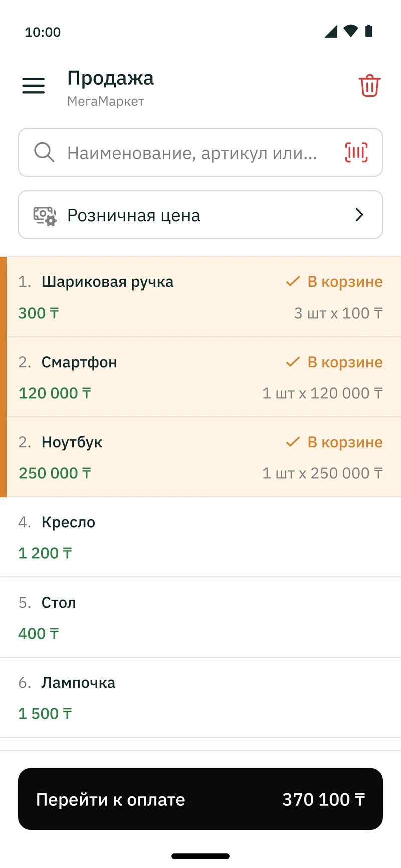Screen dimensions: 401x868
Task: Open quantity details 3 шт x 100 ₸
Action: [338, 313]
